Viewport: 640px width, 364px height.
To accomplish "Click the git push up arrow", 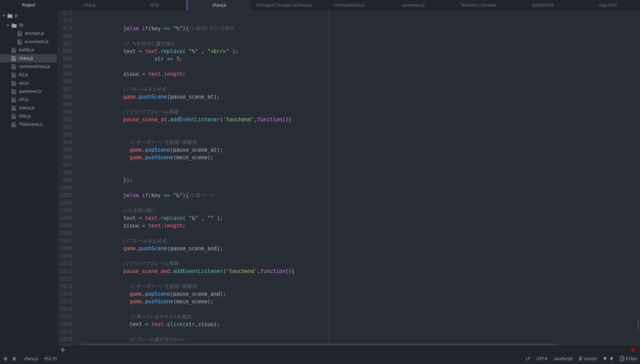I will point(611,359).
